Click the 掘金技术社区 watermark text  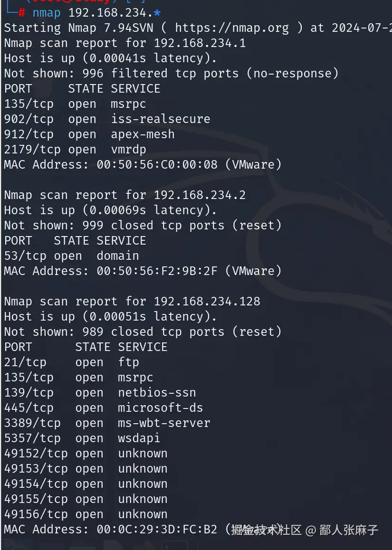(267, 530)
